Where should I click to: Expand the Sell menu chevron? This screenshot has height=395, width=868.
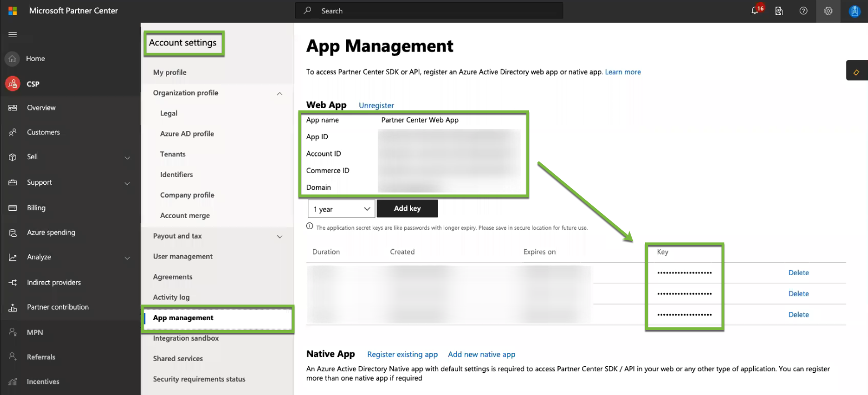click(128, 158)
